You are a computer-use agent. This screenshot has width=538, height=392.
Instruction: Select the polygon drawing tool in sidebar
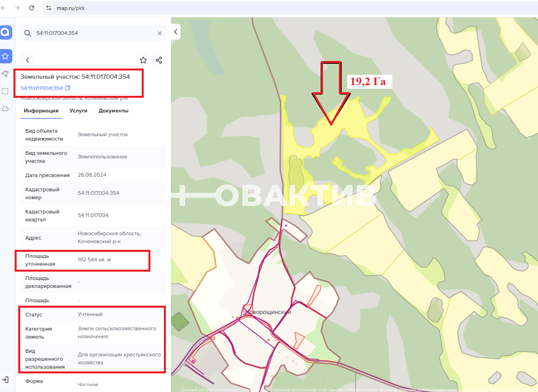[5, 74]
